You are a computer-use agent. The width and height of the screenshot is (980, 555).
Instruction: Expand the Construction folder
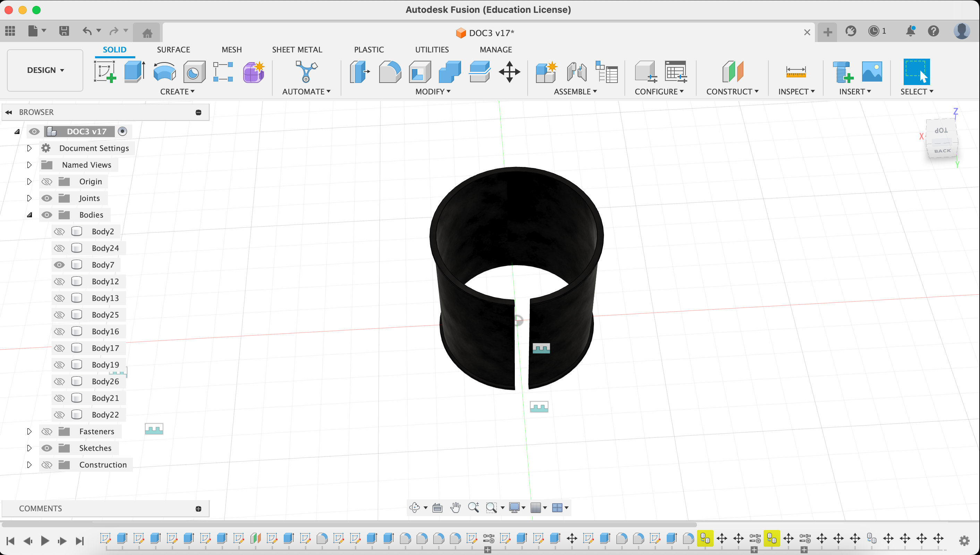click(x=28, y=465)
